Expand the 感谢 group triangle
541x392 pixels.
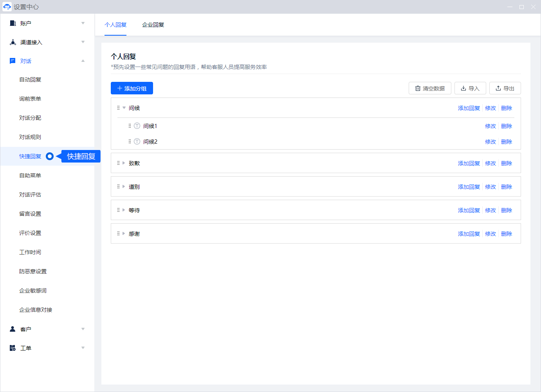tap(124, 233)
